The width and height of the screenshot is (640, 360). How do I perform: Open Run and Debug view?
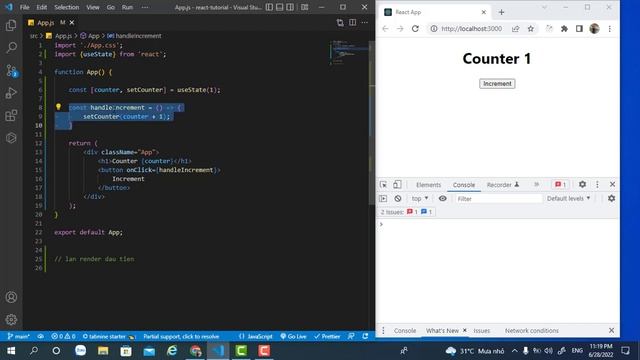[x=11, y=93]
